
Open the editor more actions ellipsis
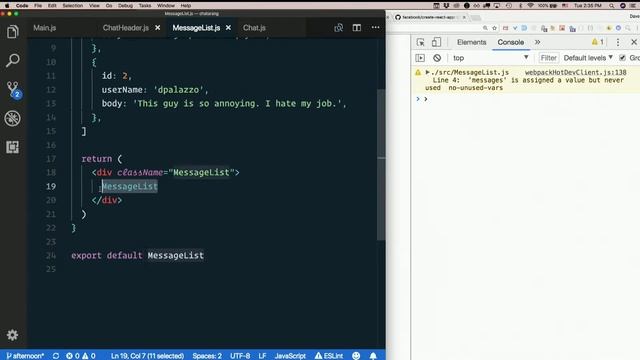[375, 28]
